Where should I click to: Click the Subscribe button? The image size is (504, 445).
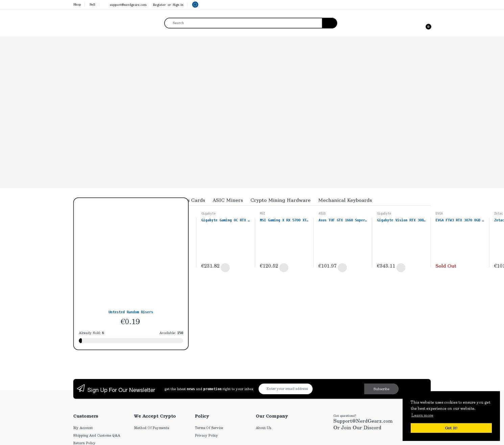pyautogui.click(x=381, y=389)
